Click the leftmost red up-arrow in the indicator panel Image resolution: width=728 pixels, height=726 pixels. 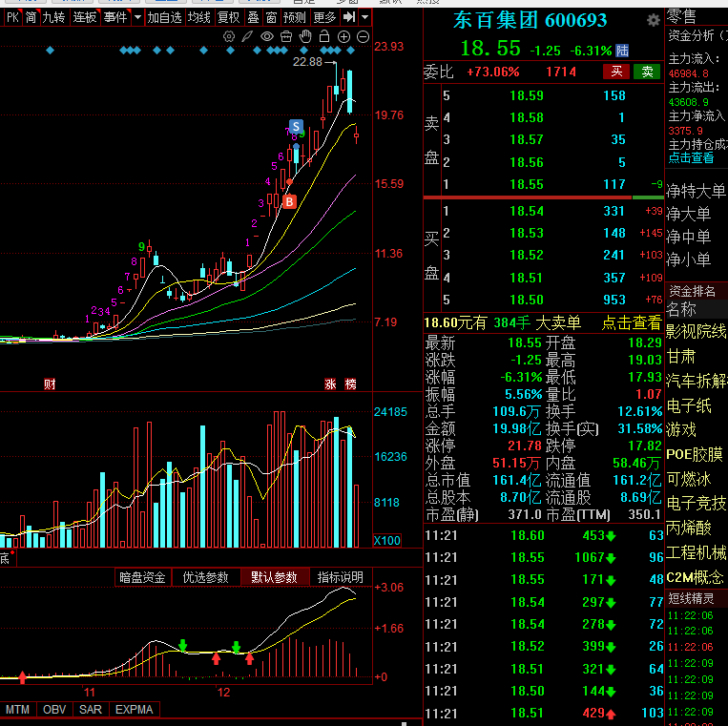pos(22,677)
